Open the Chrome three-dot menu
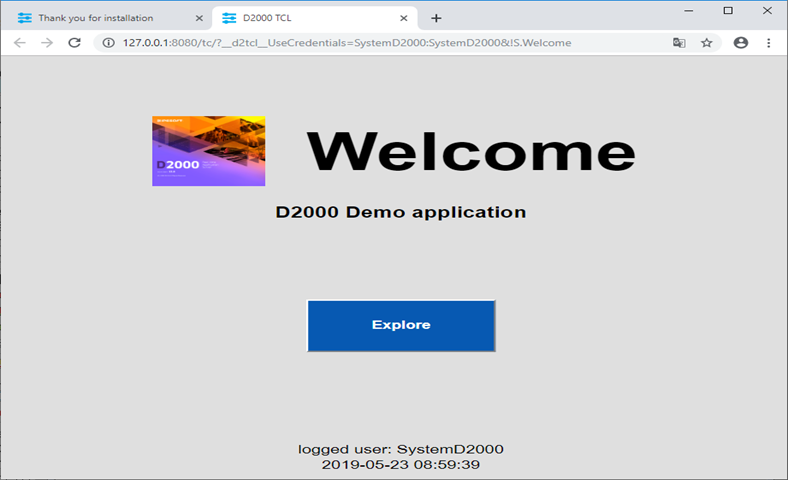 tap(769, 43)
